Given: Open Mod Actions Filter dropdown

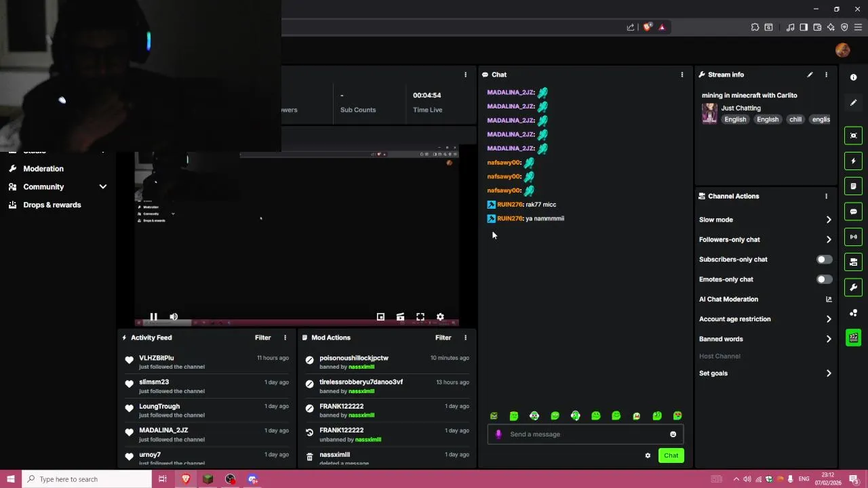Looking at the screenshot, I should click(443, 338).
